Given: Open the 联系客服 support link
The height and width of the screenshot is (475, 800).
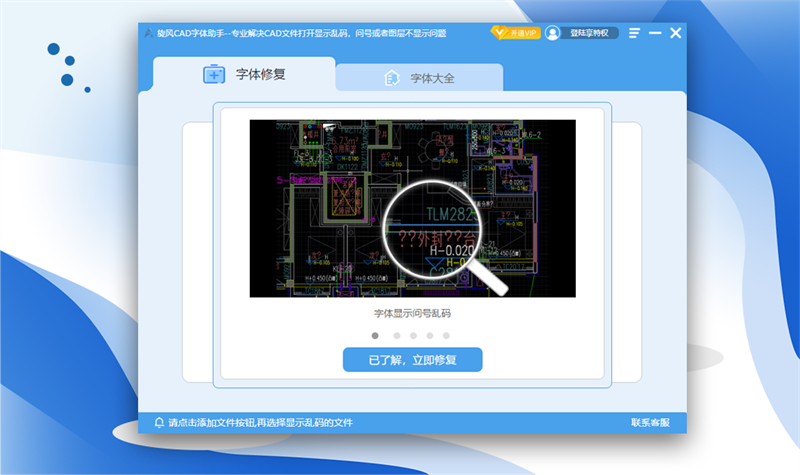Looking at the screenshot, I should [x=650, y=423].
